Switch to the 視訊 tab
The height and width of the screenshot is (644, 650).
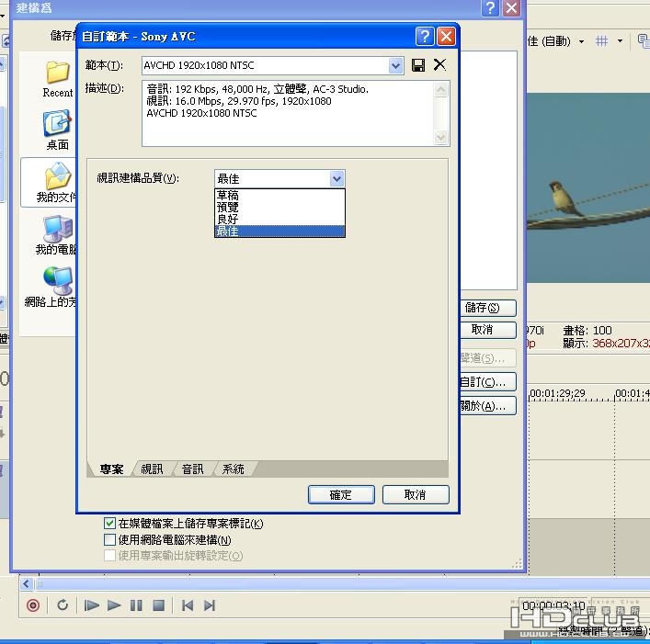tap(152, 469)
